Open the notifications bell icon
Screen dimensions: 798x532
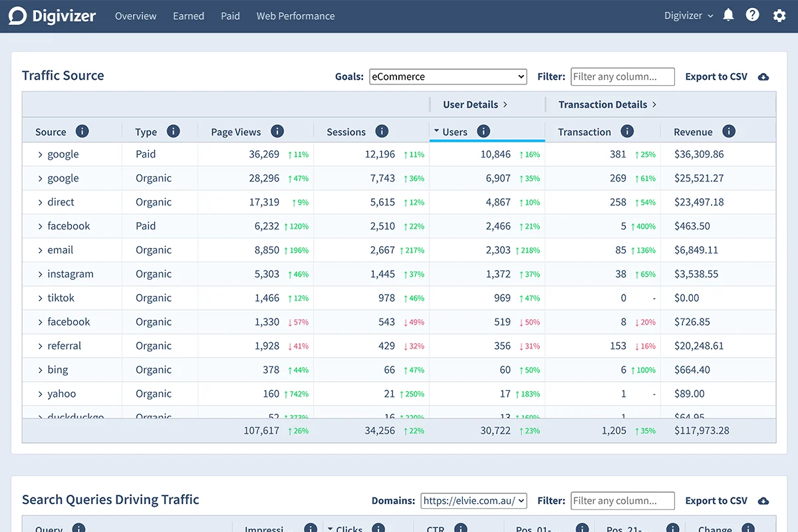point(728,15)
